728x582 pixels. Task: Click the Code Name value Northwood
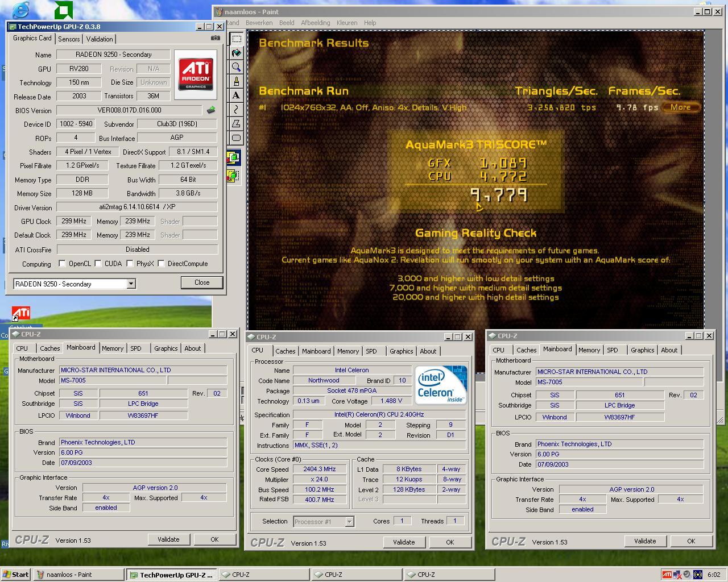pos(324,380)
